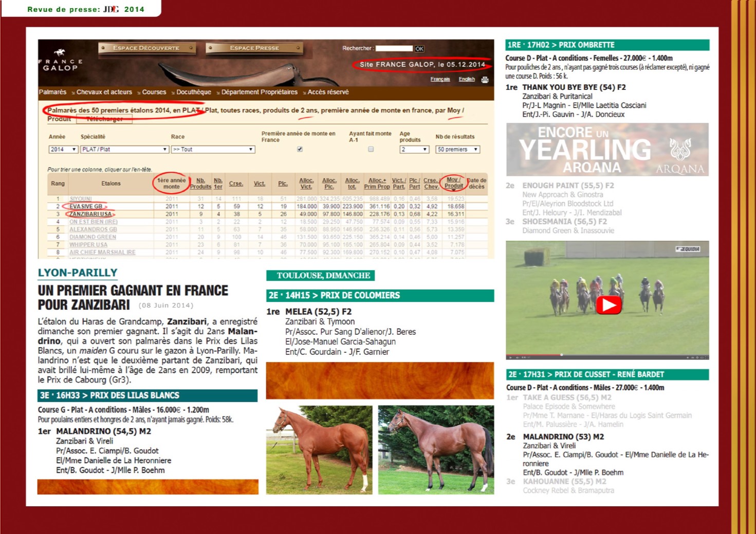Screen dimensions: 756x534
Task: Open the ALEXANDROS GB stallion link
Action: click(93, 230)
